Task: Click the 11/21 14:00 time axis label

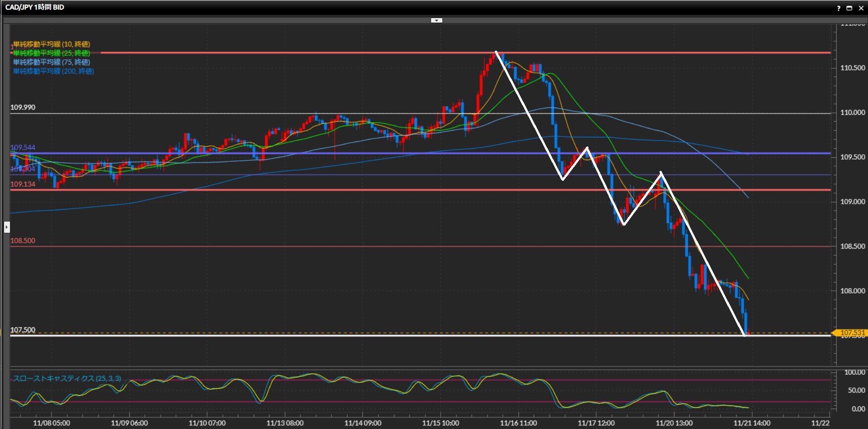Action: pos(752,423)
